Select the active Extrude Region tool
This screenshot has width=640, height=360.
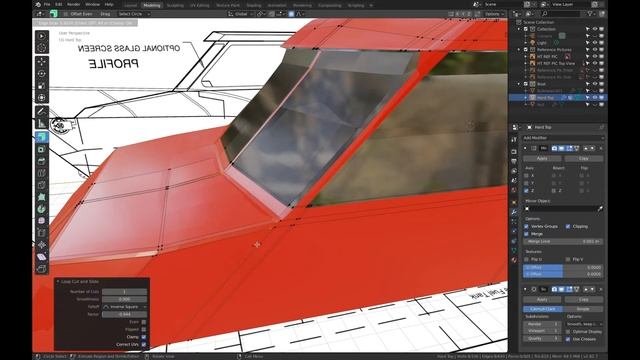(42, 138)
